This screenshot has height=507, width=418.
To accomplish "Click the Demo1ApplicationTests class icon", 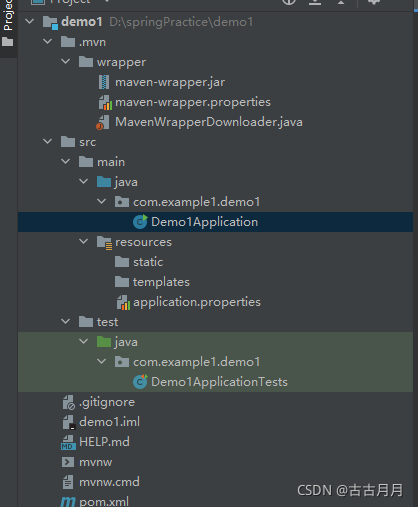I will click(140, 382).
